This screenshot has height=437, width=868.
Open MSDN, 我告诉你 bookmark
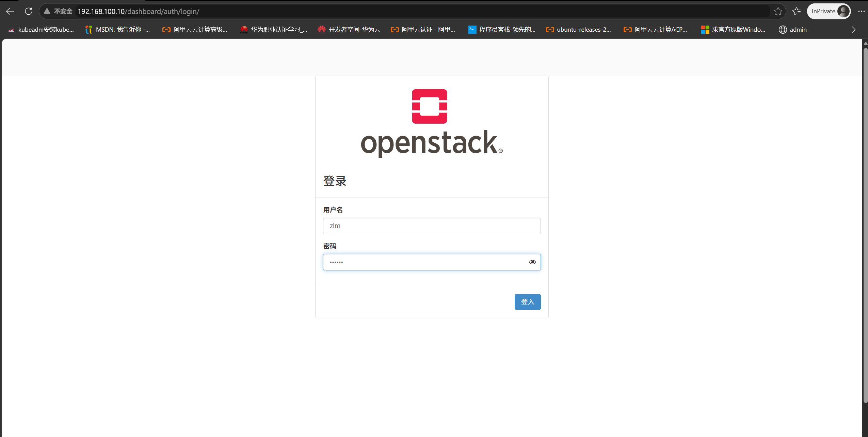(117, 30)
